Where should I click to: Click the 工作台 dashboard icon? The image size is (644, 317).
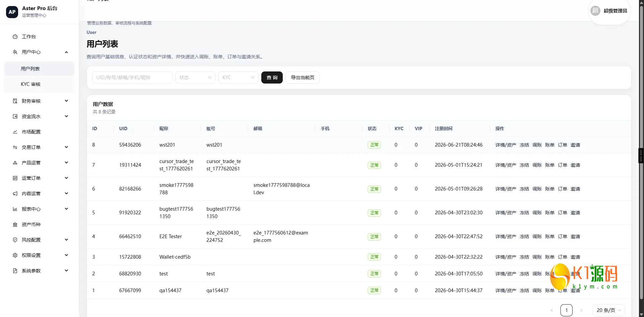click(x=15, y=37)
